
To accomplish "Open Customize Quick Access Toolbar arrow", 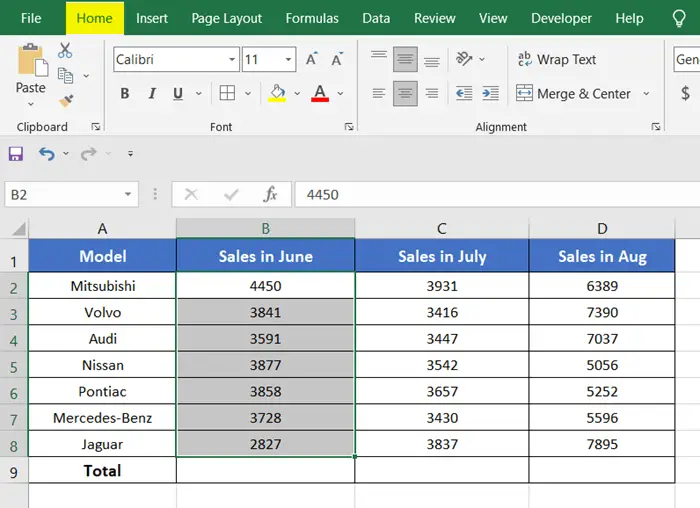I will [x=130, y=154].
